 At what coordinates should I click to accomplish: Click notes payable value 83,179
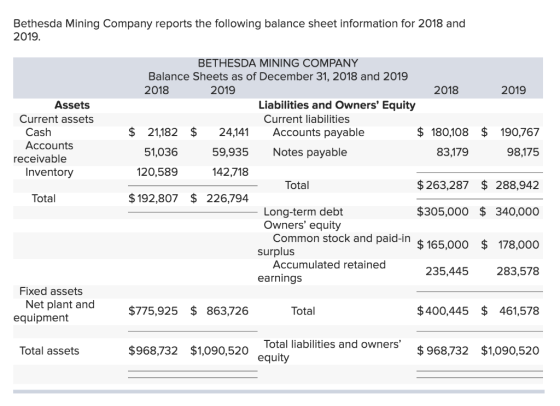point(452,152)
